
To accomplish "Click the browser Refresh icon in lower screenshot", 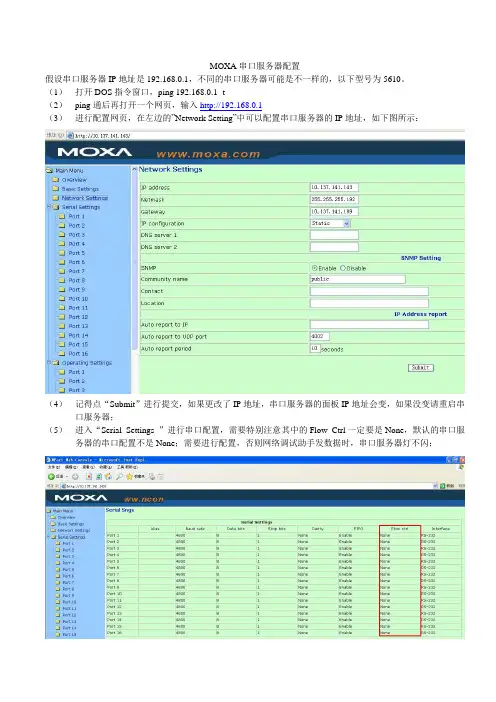I will (98, 477).
